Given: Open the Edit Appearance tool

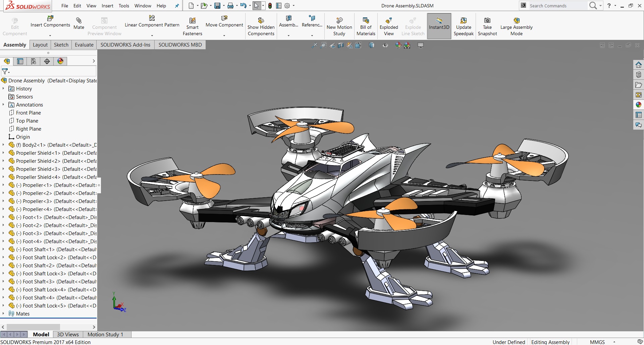Looking at the screenshot, I should tap(398, 45).
